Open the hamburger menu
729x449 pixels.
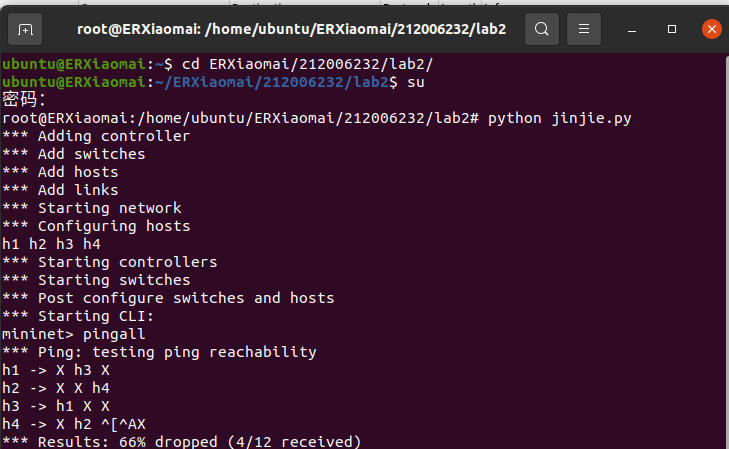pos(585,29)
